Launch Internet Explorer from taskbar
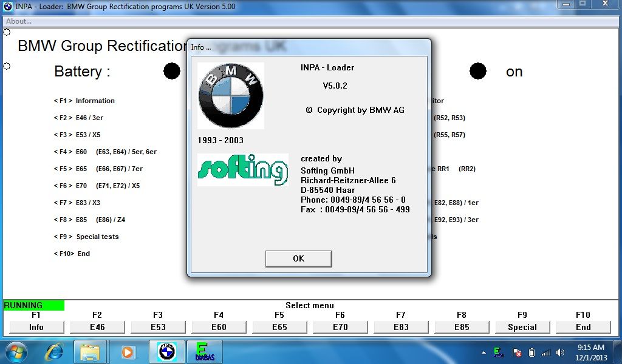 [55, 352]
